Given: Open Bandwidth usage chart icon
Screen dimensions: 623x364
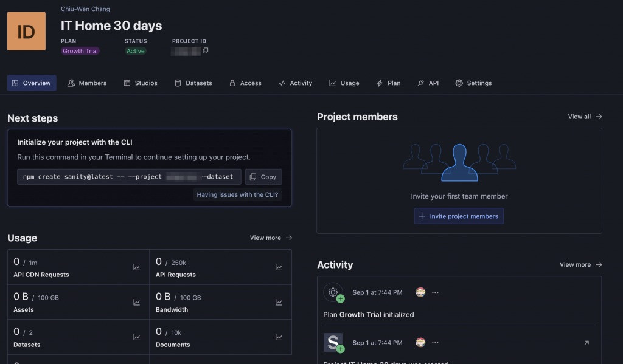Looking at the screenshot, I should point(279,303).
